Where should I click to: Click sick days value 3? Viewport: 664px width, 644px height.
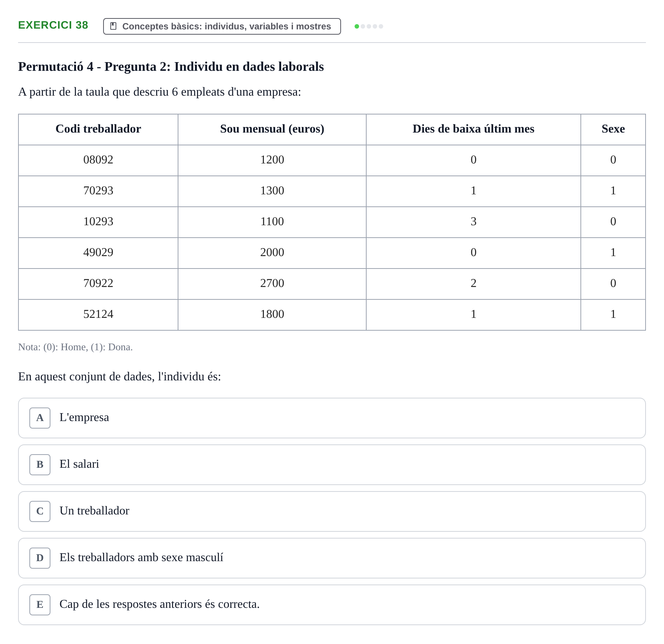pos(474,222)
